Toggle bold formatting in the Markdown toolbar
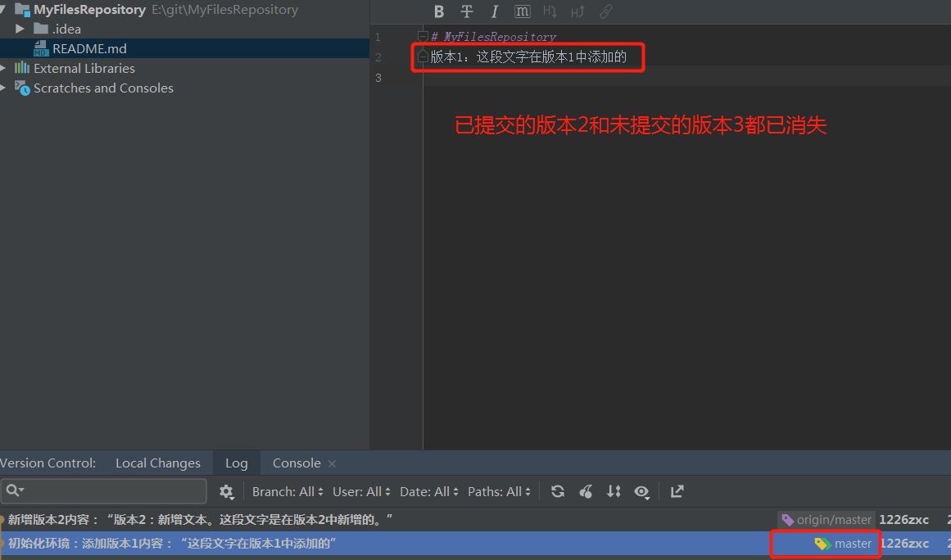951x560 pixels. click(x=439, y=11)
